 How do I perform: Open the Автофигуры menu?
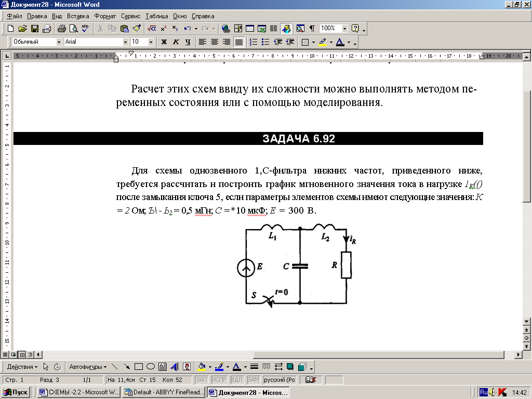(87, 367)
